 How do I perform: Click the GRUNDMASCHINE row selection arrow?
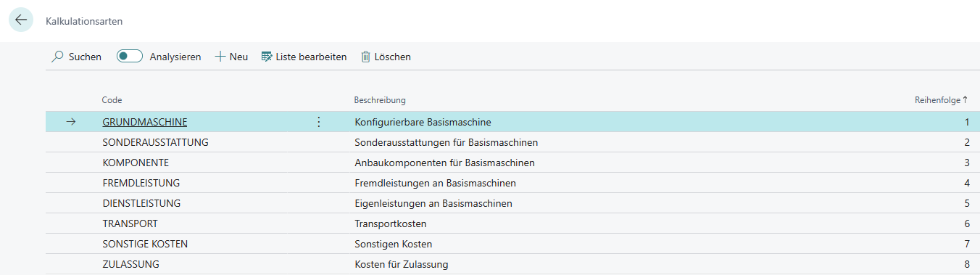pos(71,122)
